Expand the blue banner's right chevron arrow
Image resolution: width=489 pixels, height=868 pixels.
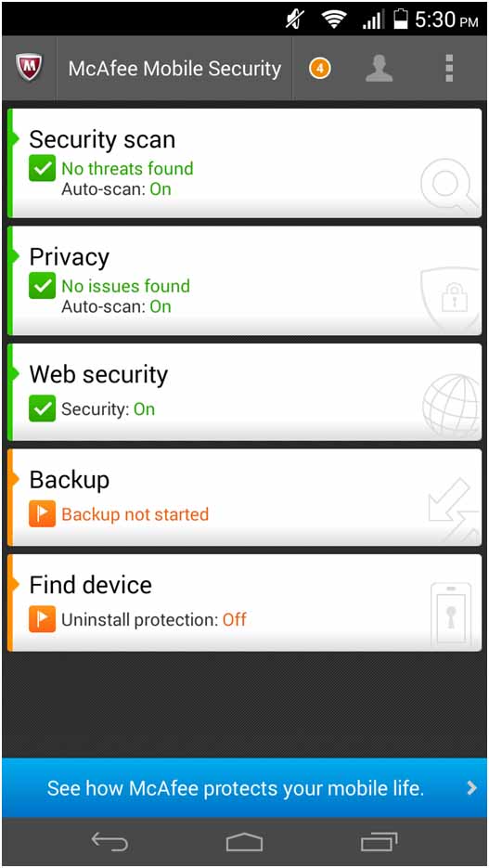click(471, 788)
